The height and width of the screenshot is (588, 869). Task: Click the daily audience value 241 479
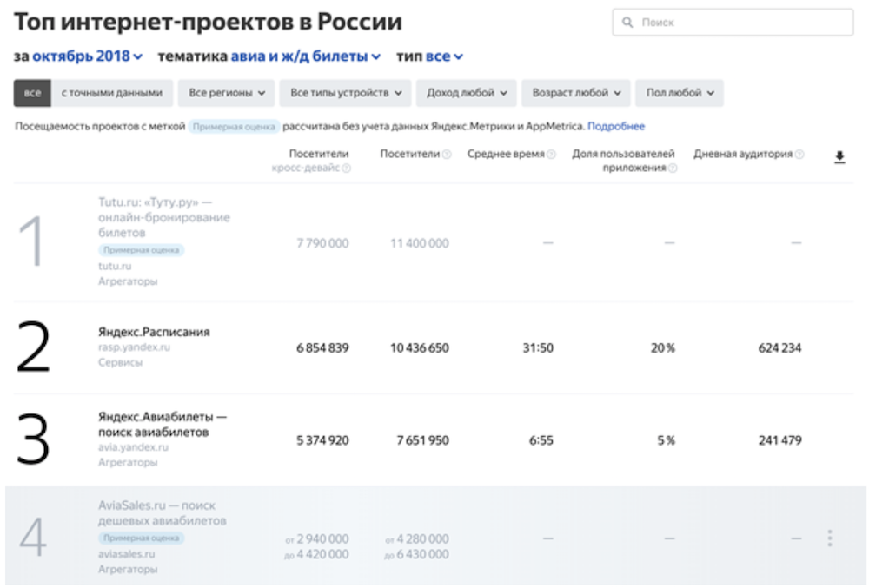[x=779, y=440]
